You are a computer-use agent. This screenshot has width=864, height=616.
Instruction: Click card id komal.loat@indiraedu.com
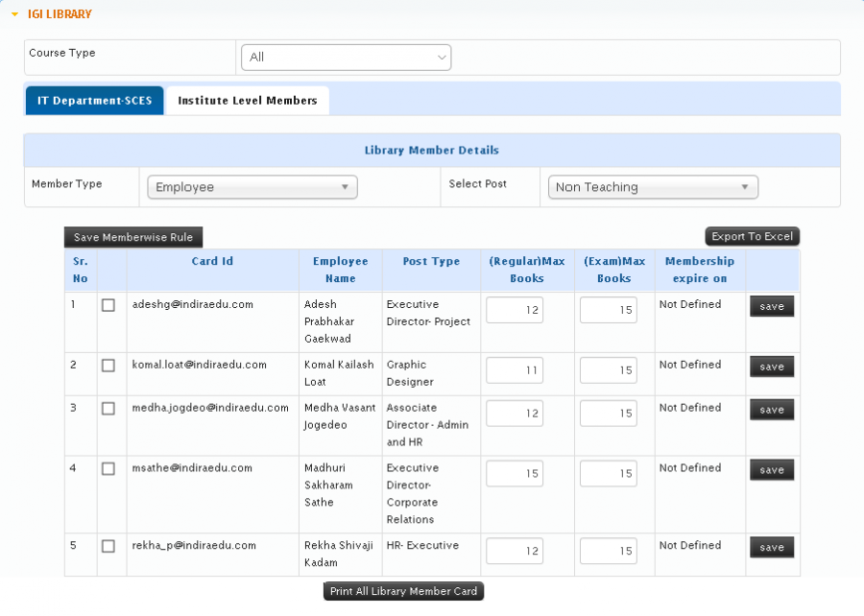(x=200, y=365)
